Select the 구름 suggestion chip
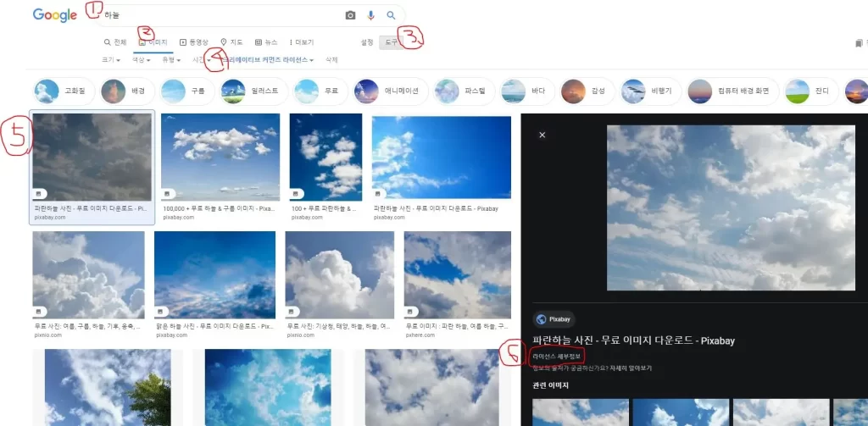This screenshot has width=868, height=426. (185, 91)
